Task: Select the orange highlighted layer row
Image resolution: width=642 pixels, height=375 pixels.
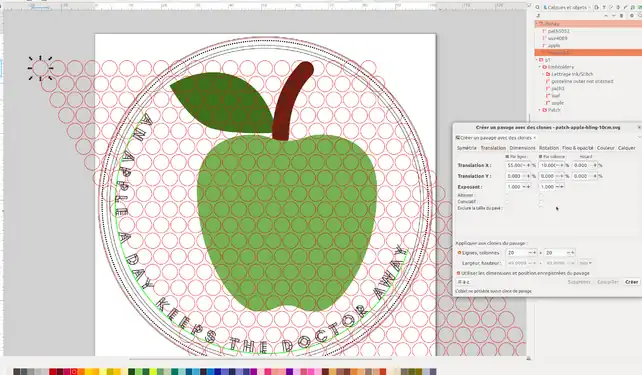Action: (588, 52)
